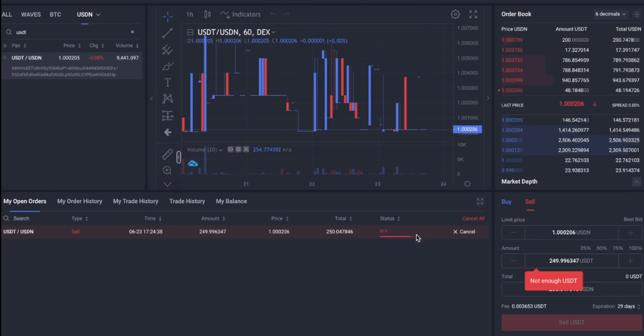Toggle order book view layout icon
644x336 pixels.
637,14
